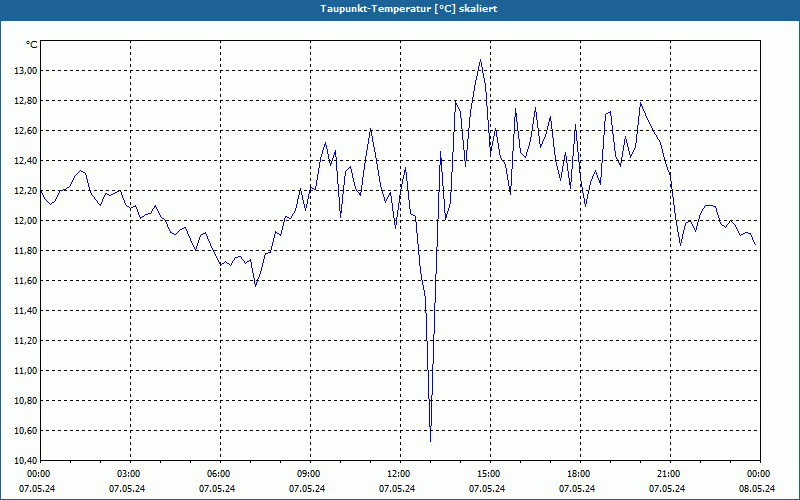Image resolution: width=800 pixels, height=500 pixels.
Task: Click the 10,60 y-axis value
Action: click(26, 431)
